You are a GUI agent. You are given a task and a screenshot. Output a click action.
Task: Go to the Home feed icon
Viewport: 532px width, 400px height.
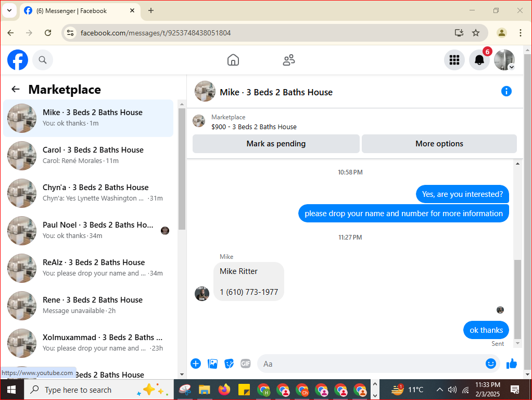click(x=233, y=60)
